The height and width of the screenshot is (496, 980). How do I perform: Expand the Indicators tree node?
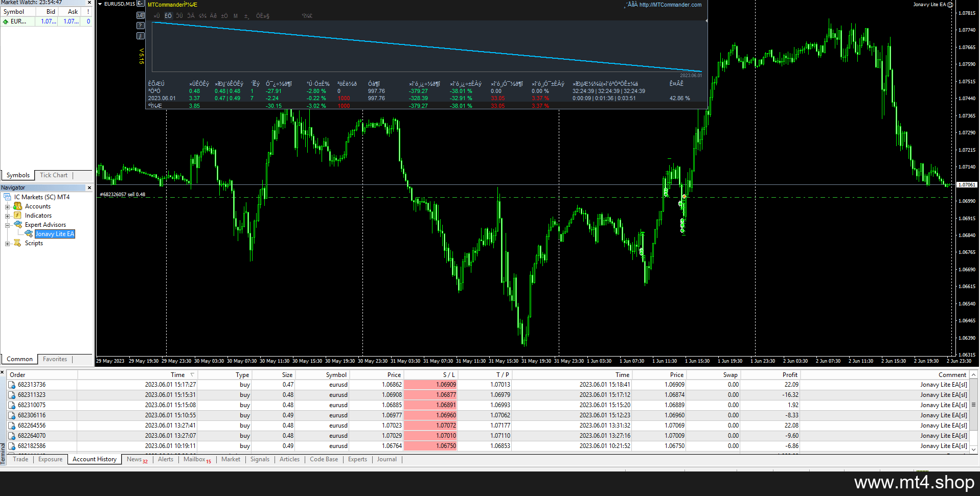8,216
